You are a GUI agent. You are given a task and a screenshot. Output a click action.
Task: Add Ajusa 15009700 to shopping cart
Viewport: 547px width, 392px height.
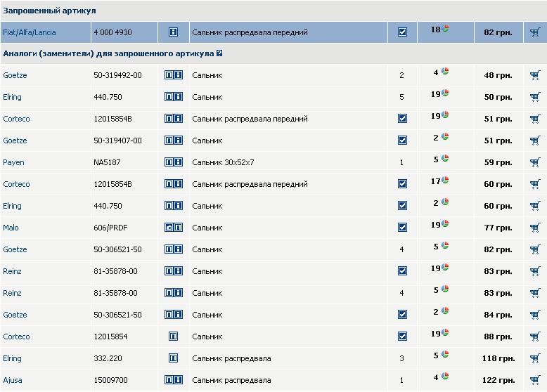[x=535, y=380]
